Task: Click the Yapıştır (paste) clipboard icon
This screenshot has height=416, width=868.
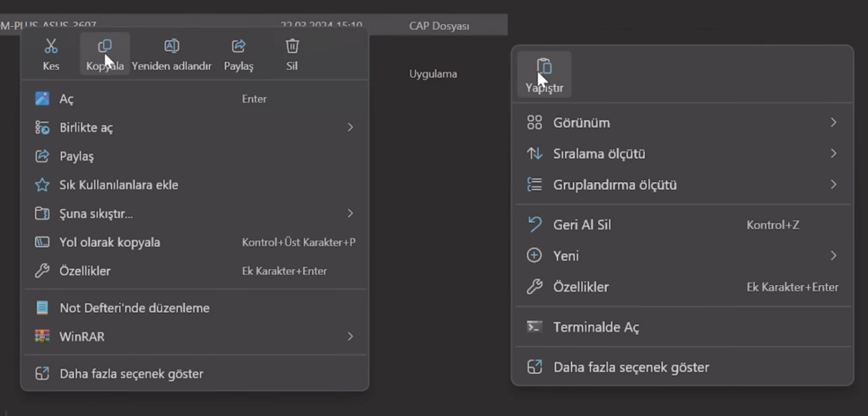Action: 544,67
